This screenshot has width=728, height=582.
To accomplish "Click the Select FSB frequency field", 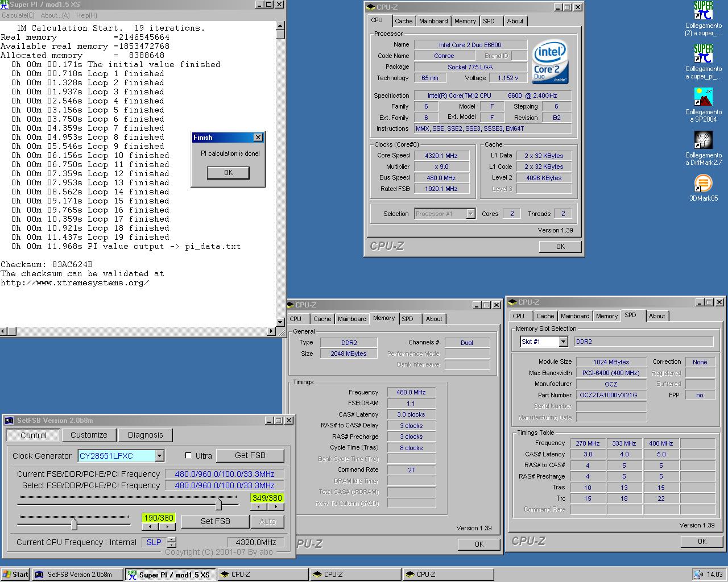I will [225, 485].
